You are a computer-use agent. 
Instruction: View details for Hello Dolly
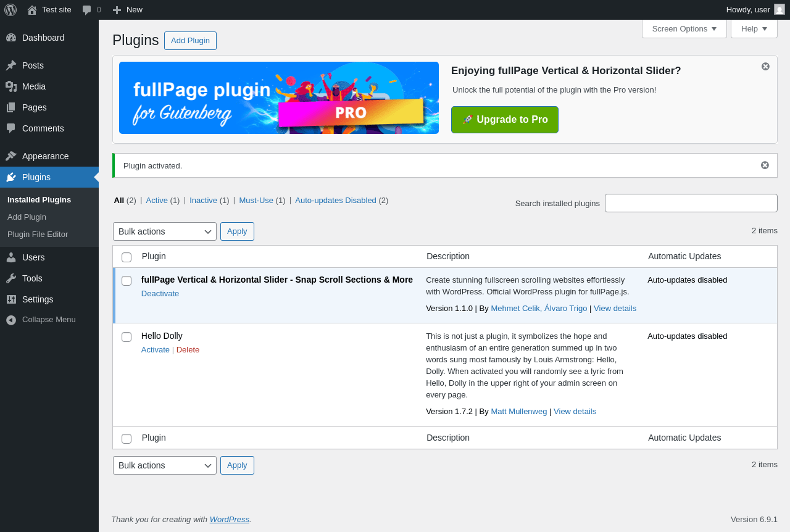pos(575,412)
